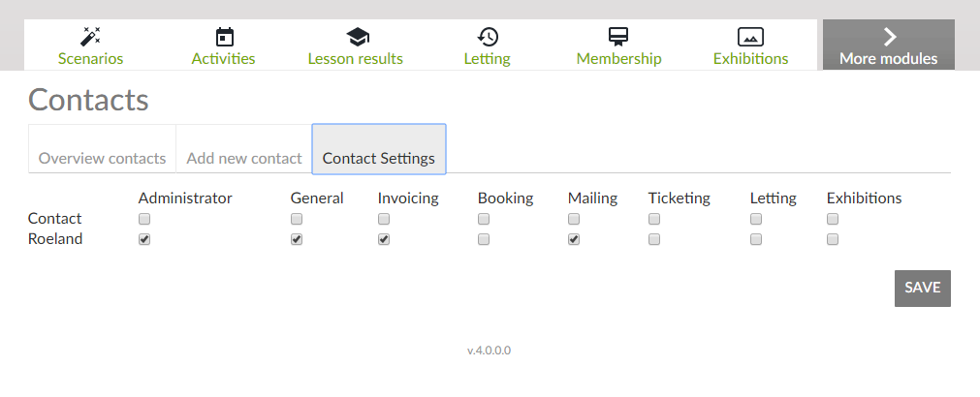Enable Booking checkbox for Roeland
The height and width of the screenshot is (397, 980).
[x=484, y=239]
